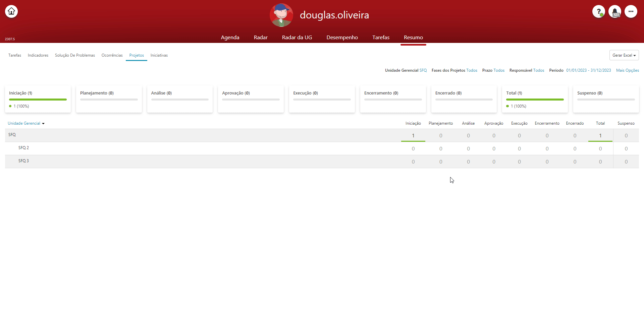This screenshot has width=644, height=314.
Task: Select the Execução (0) card
Action: 322,99
